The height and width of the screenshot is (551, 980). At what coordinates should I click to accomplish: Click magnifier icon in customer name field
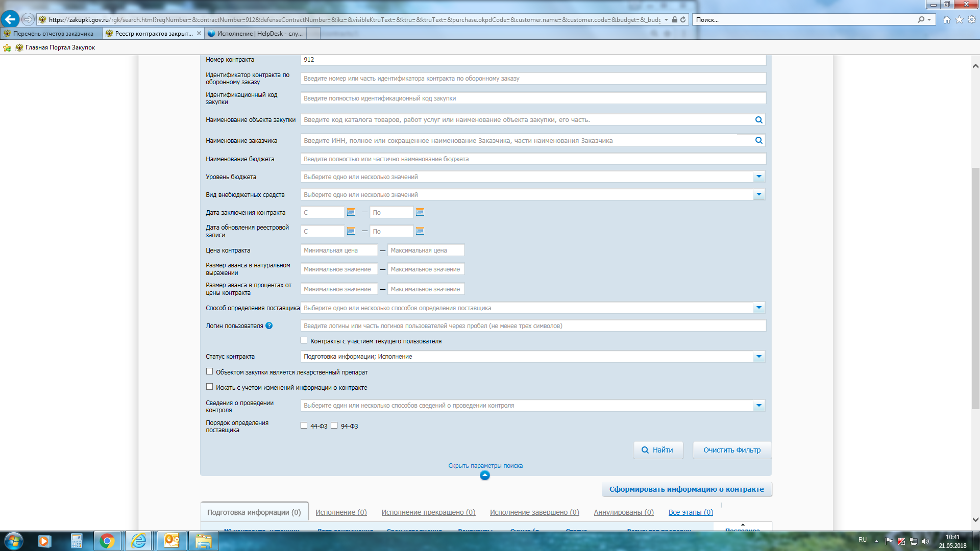[x=758, y=140]
